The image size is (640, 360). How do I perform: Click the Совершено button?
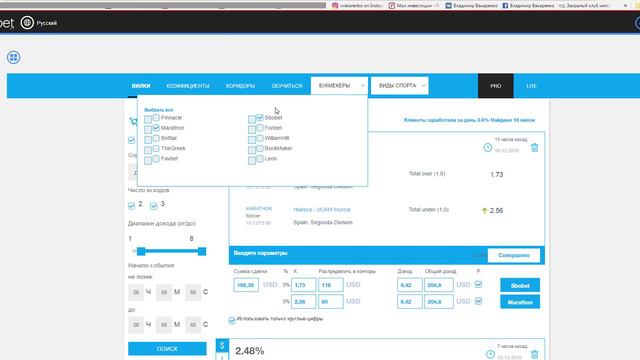514,255
